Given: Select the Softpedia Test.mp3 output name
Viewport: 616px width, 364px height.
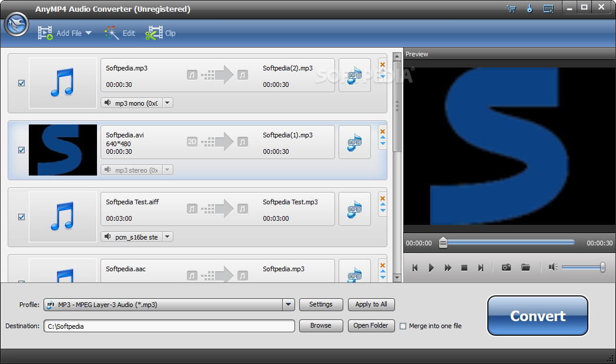Looking at the screenshot, I should point(290,202).
